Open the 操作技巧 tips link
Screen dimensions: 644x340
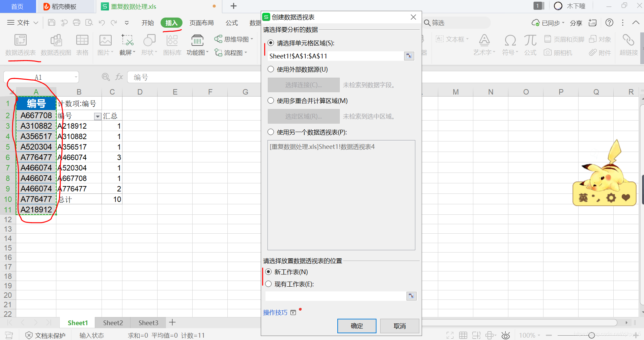tap(275, 312)
